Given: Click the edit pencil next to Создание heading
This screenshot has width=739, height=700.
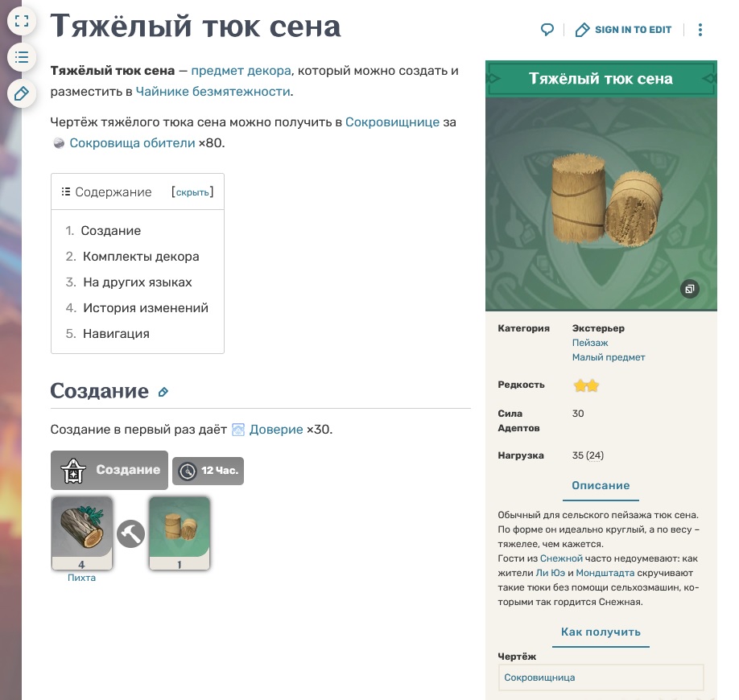Looking at the screenshot, I should point(163,392).
